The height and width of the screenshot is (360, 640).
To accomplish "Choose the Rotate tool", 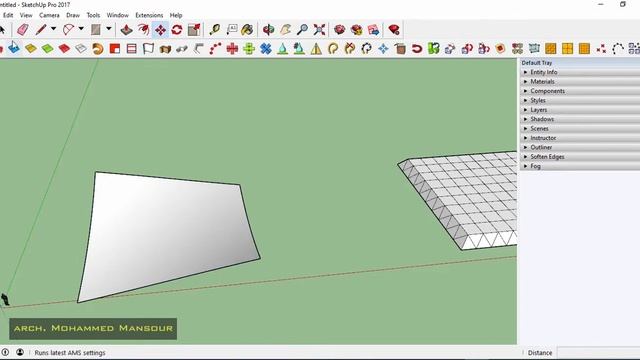I will 177,29.
